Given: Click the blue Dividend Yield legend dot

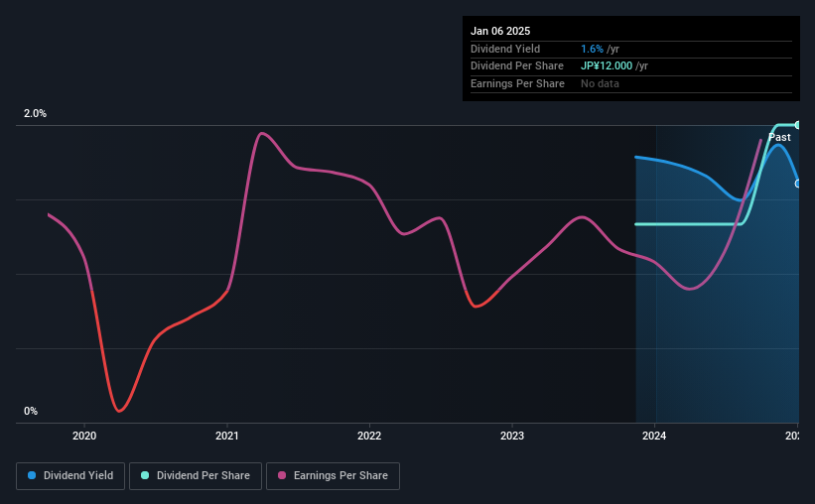Looking at the screenshot, I should pyautogui.click(x=32, y=475).
